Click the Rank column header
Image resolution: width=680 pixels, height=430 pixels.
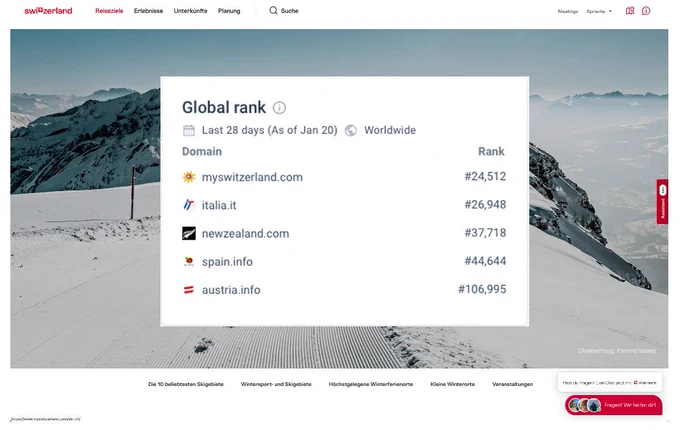[x=491, y=151]
